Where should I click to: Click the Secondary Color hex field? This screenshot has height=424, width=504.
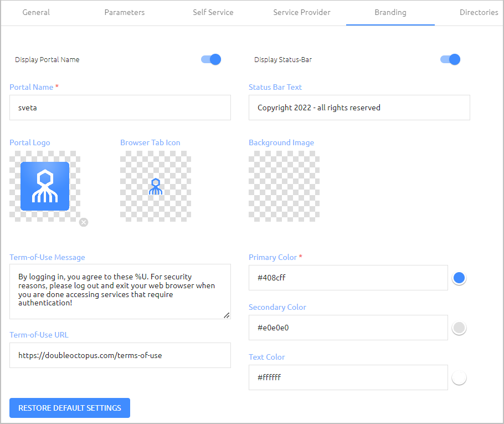coord(348,328)
